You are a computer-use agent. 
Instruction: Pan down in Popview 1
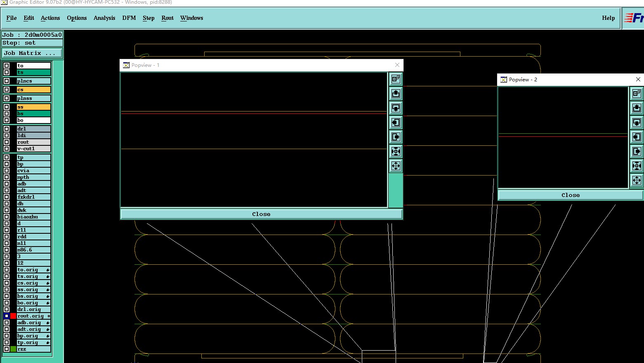396,108
